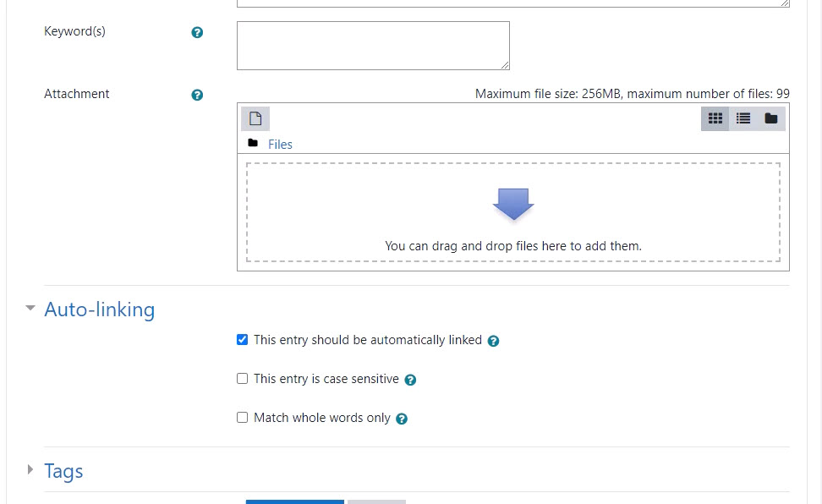Click the Auto-linking heading
Image resolution: width=822 pixels, height=504 pixels.
pyautogui.click(x=100, y=310)
